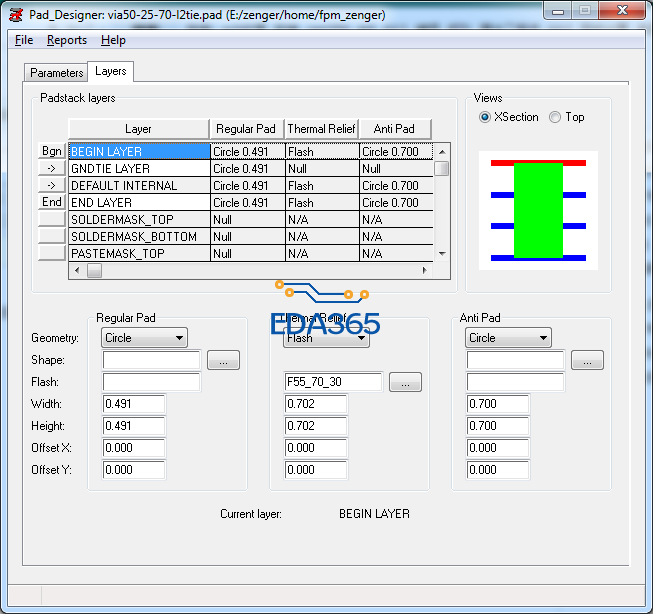Browse for Thermal Relief flash symbol
This screenshot has width=653, height=614.
(x=405, y=382)
